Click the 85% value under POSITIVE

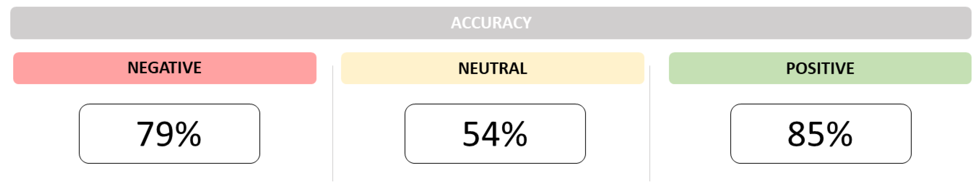pos(820,133)
